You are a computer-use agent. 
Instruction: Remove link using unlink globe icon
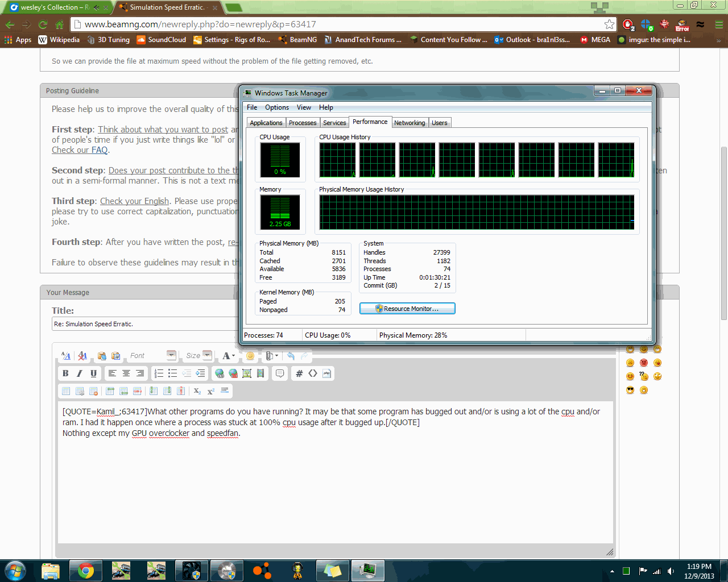point(233,373)
